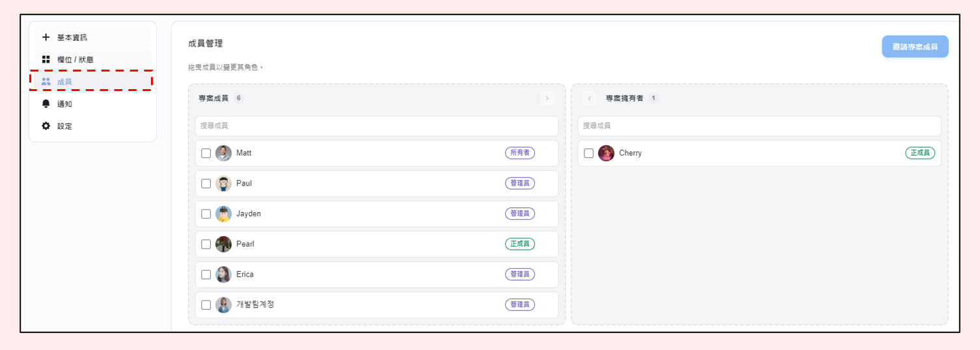
Task: Click Cherry's avatar picture
Action: point(606,153)
